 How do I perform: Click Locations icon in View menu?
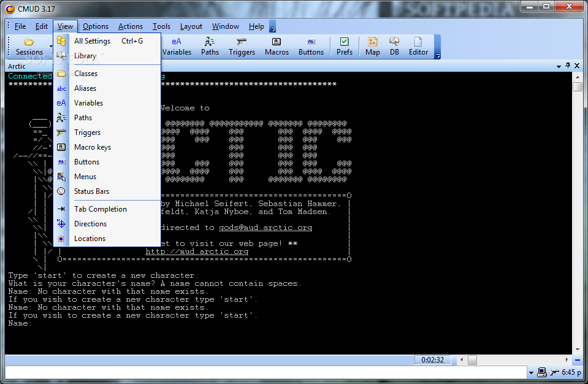[x=61, y=239]
